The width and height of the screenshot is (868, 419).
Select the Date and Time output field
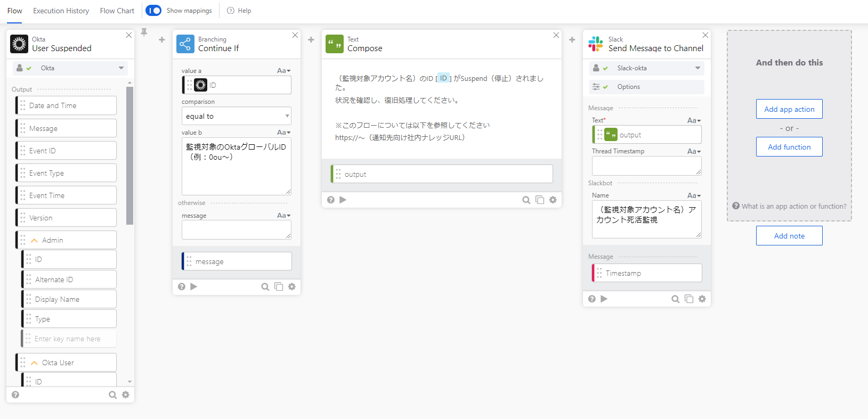(66, 105)
